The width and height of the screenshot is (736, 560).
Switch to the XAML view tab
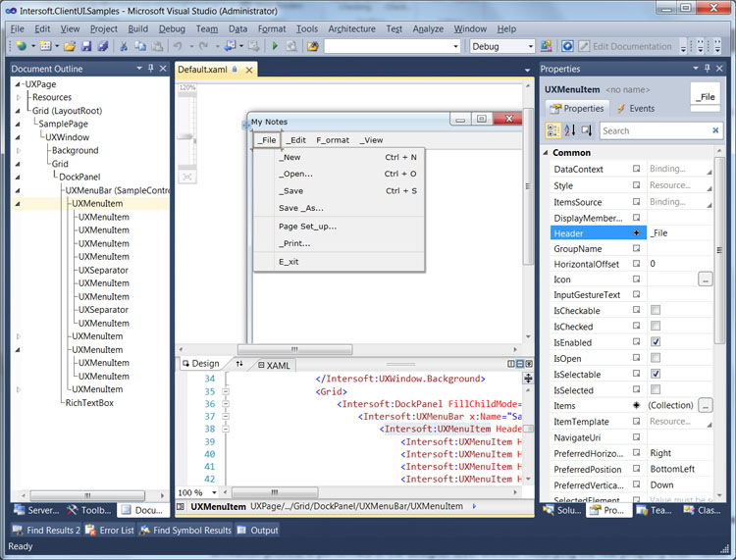[275, 365]
